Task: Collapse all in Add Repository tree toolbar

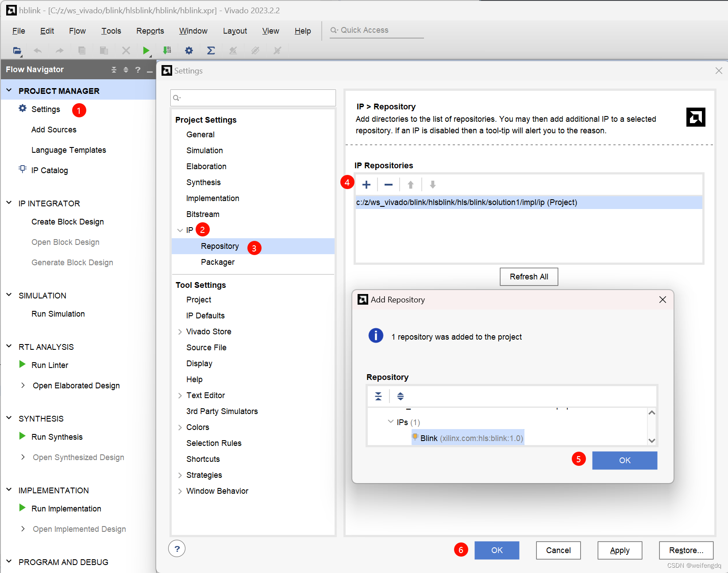Action: tap(378, 396)
